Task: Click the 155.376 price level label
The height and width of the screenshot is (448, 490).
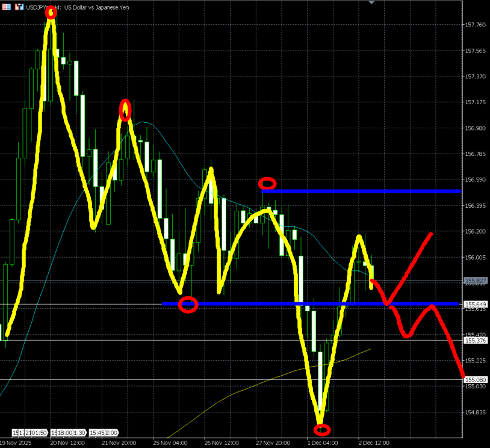Action: pyautogui.click(x=476, y=340)
